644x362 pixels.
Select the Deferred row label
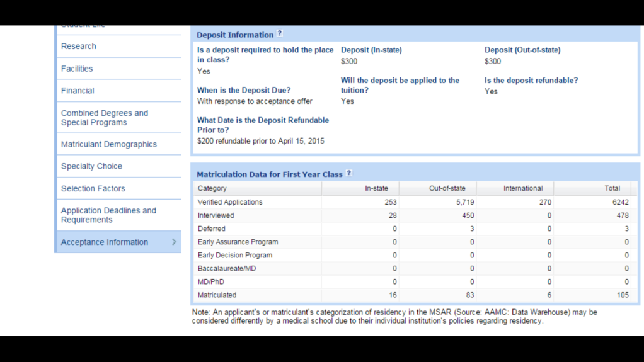pyautogui.click(x=212, y=229)
